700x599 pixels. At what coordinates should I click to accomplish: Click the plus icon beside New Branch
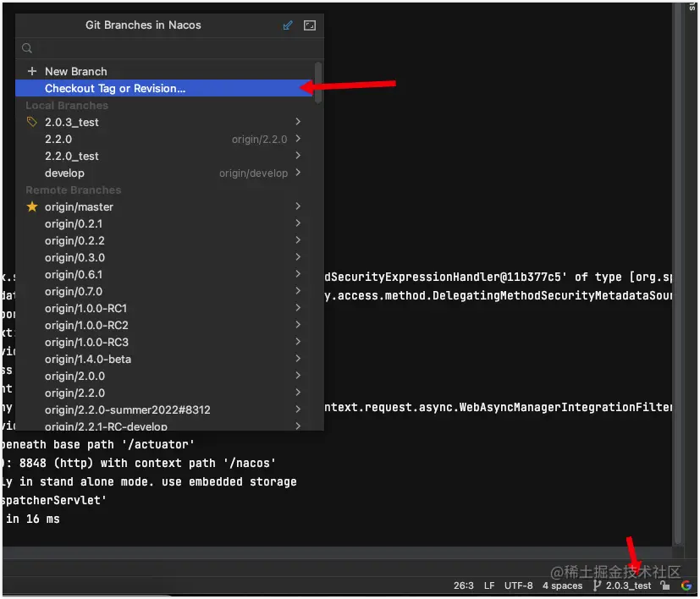31,71
